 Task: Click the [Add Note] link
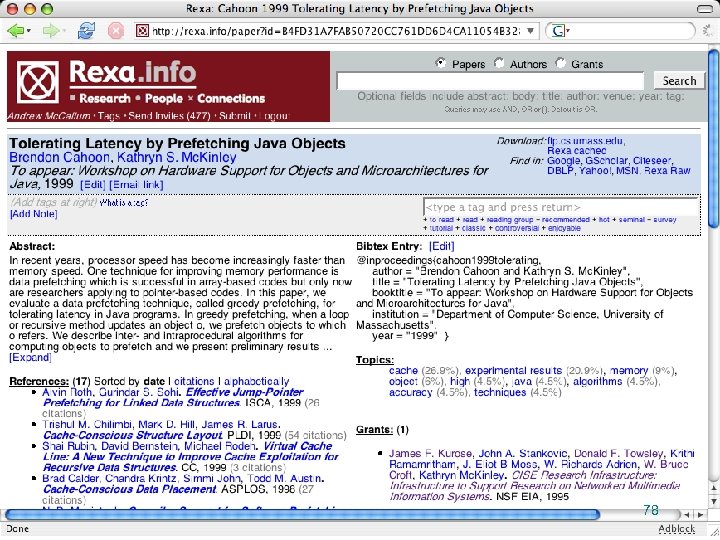tap(34, 214)
